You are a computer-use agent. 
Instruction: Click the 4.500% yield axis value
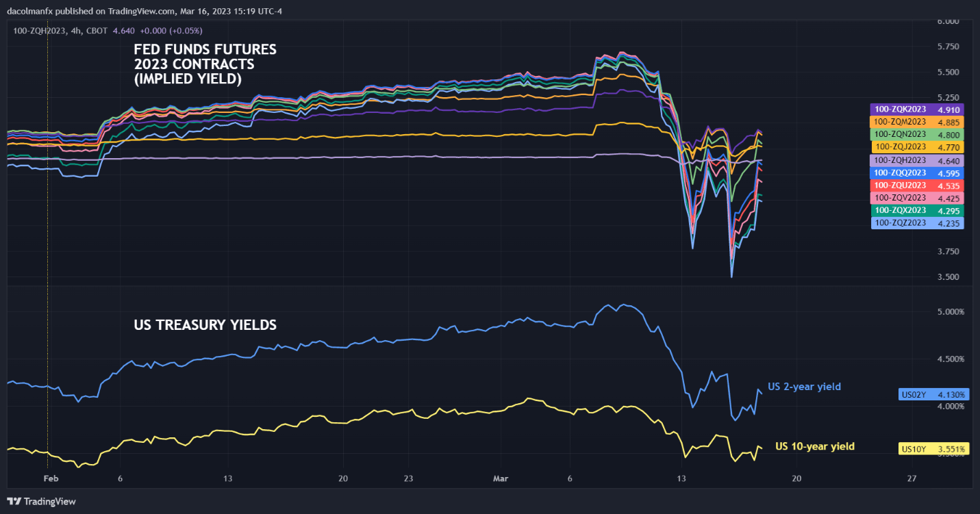[x=951, y=359]
